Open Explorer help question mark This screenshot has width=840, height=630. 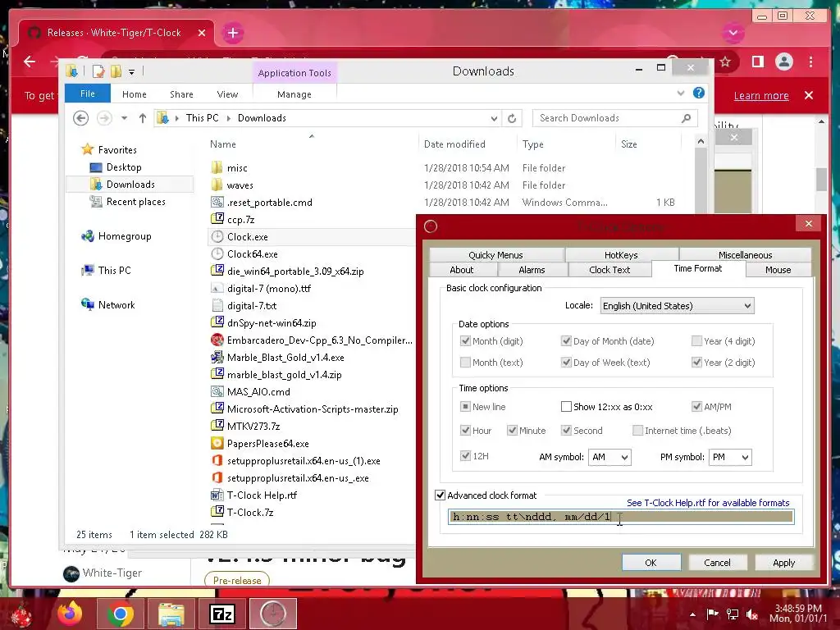click(x=699, y=94)
